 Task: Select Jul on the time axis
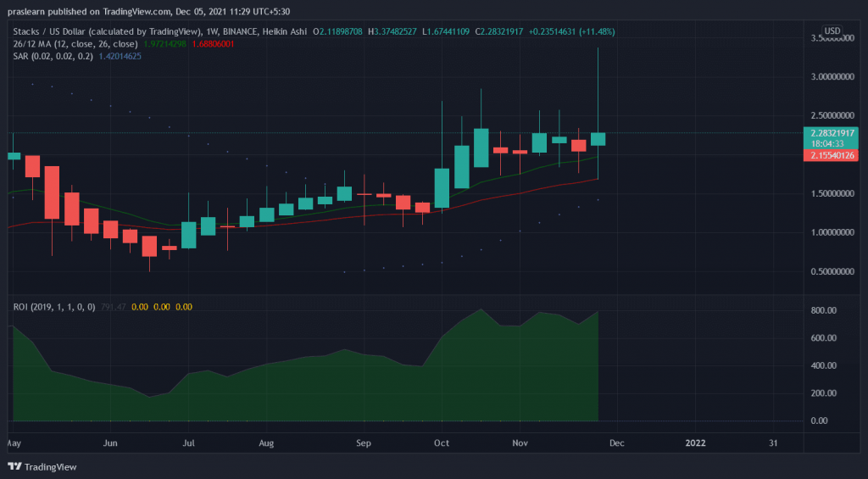click(x=189, y=443)
